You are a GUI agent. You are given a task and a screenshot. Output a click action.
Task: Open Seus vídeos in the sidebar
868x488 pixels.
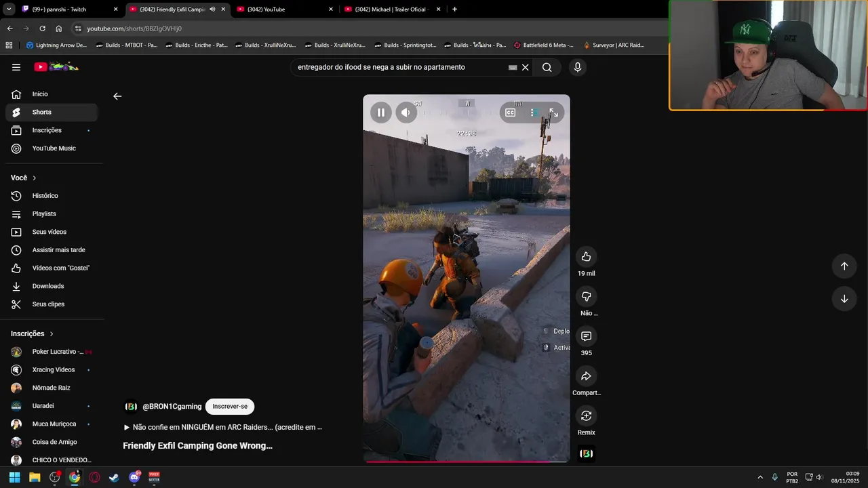(52, 232)
